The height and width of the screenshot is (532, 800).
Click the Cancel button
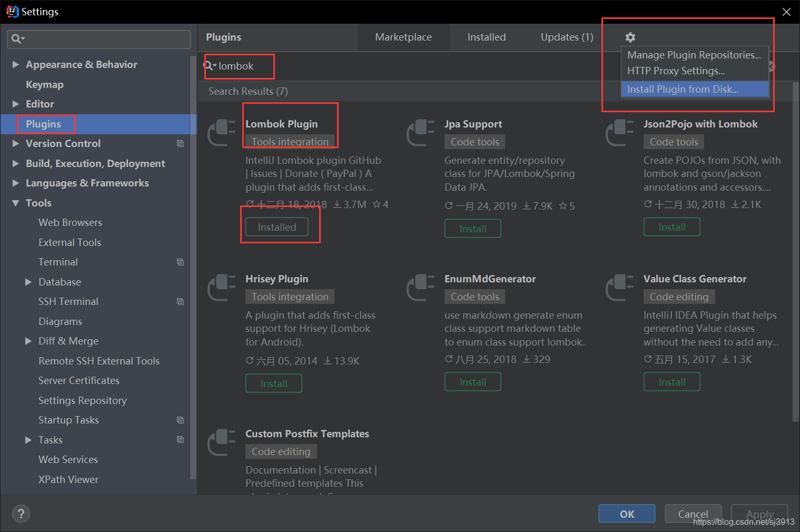(x=693, y=514)
